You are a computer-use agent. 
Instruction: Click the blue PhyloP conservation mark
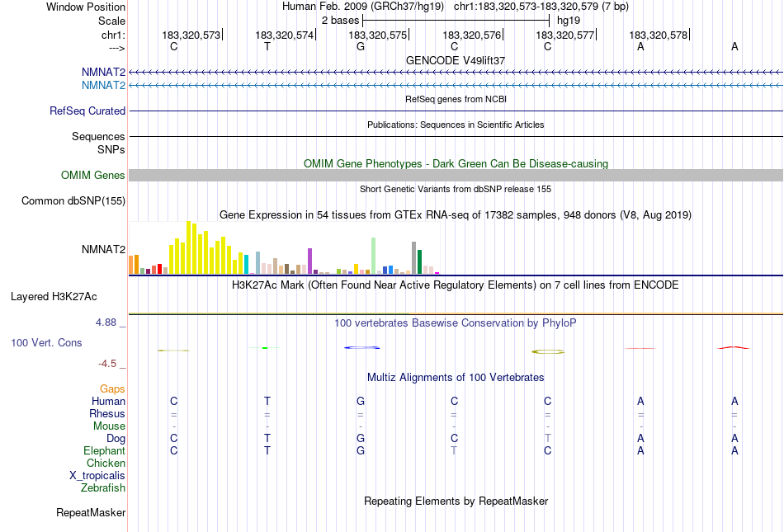[x=362, y=348]
